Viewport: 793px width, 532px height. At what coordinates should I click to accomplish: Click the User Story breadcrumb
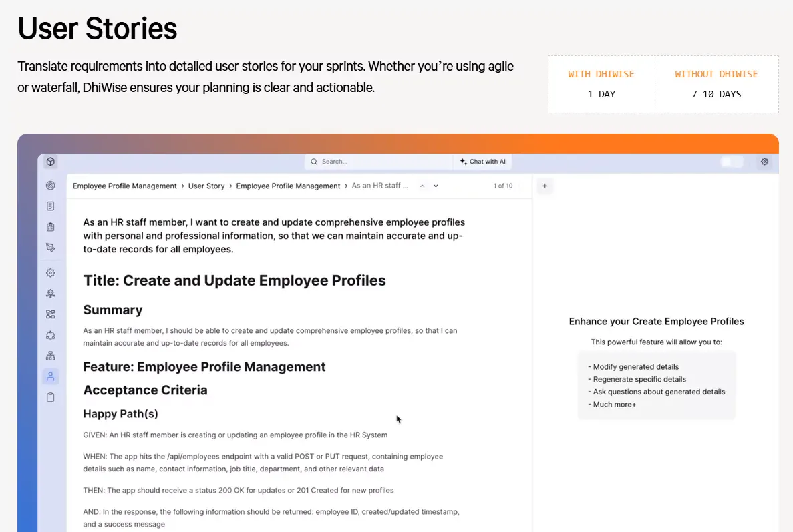pyautogui.click(x=206, y=186)
